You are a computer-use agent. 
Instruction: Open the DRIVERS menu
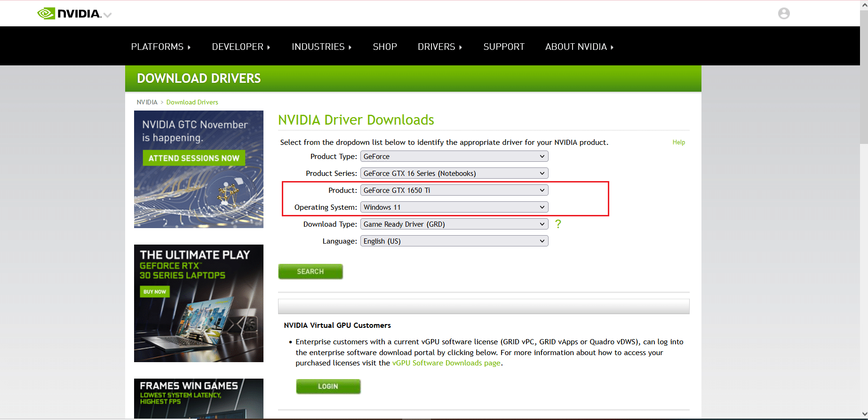click(440, 47)
